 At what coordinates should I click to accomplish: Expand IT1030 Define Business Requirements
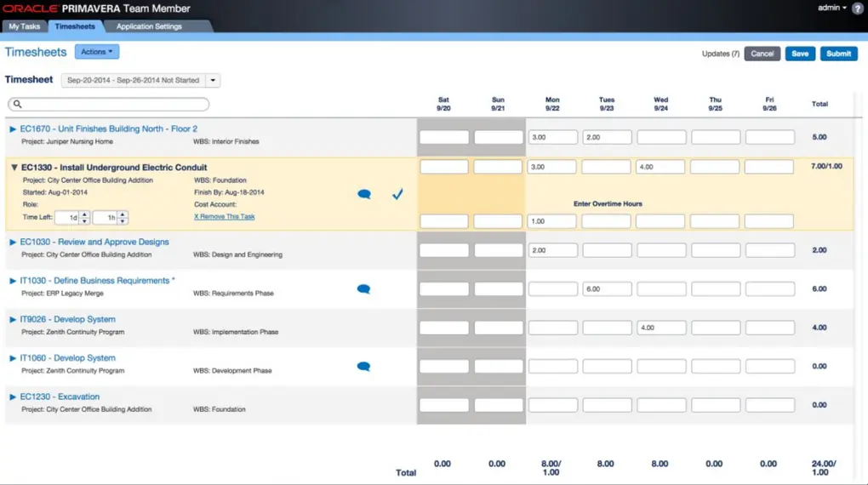[13, 281]
